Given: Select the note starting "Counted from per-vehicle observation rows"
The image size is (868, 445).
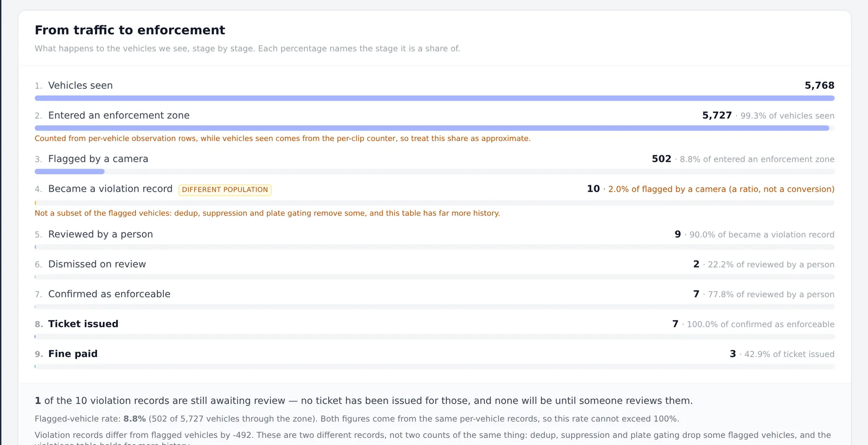Looking at the screenshot, I should pos(283,138).
